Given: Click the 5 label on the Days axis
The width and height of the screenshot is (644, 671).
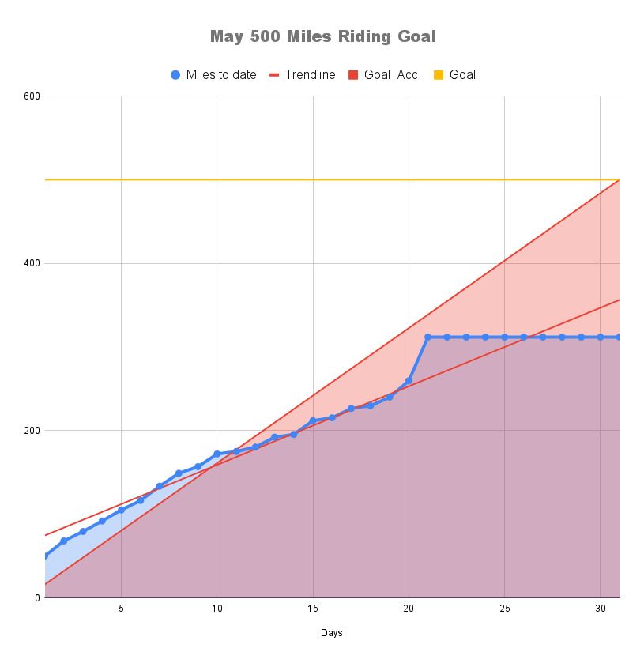Looking at the screenshot, I should (x=121, y=609).
